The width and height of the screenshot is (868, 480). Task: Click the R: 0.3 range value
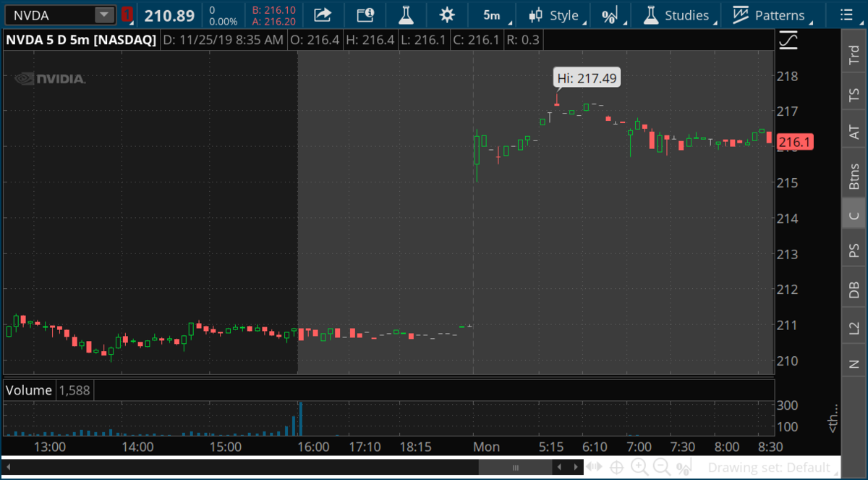point(523,40)
